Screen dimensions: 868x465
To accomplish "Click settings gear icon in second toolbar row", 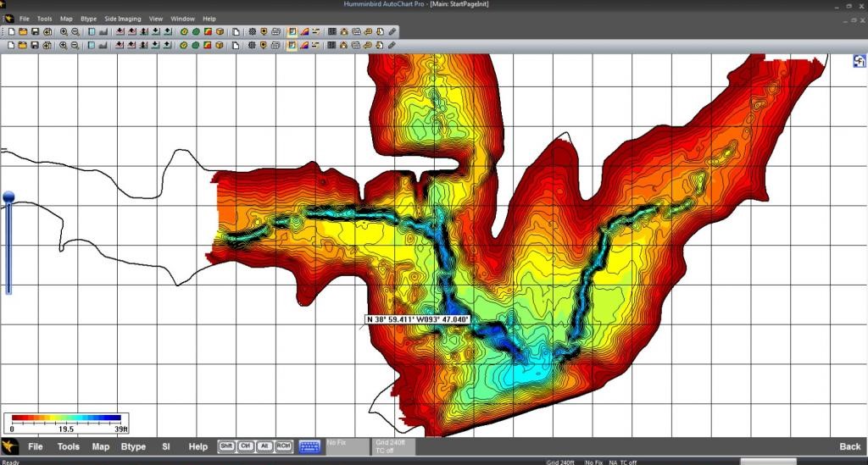I will (252, 45).
